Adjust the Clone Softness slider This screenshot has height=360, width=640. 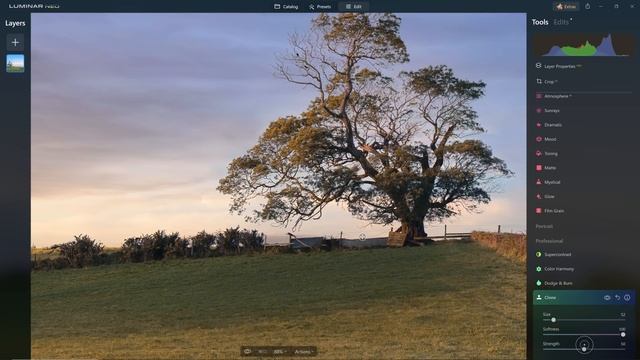tap(584, 334)
